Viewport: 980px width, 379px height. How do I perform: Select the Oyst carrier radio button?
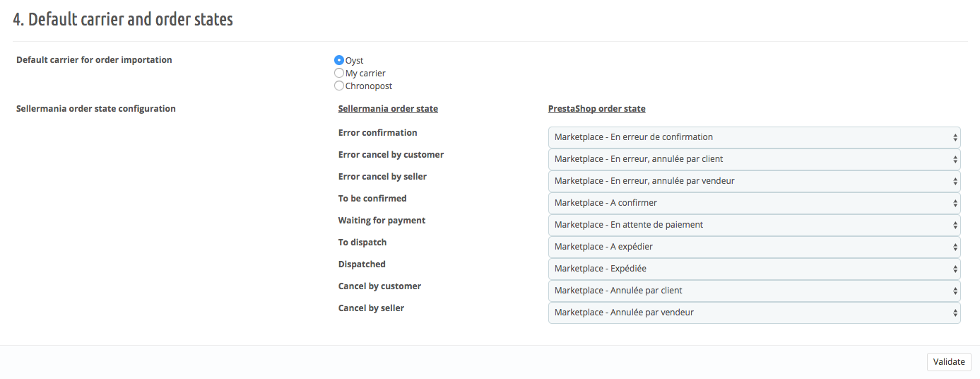coord(339,61)
